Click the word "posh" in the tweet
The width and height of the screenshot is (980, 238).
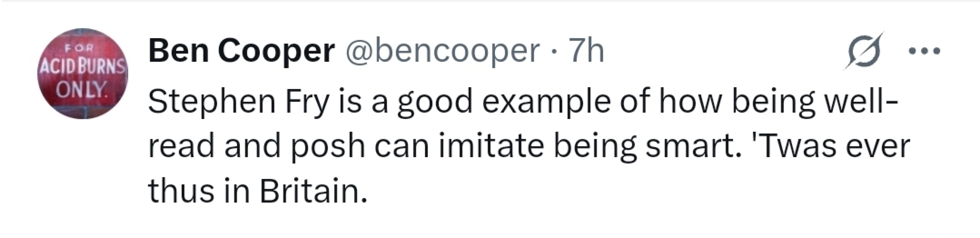click(x=328, y=147)
